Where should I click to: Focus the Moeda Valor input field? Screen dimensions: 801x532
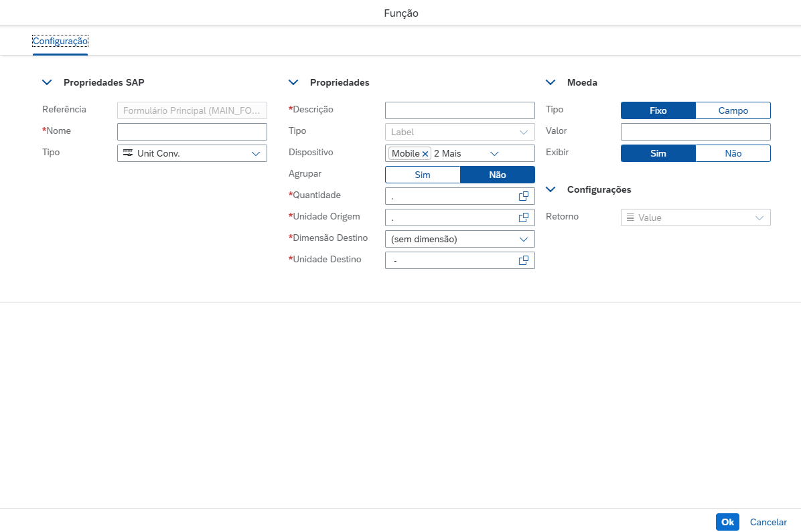[x=696, y=132]
